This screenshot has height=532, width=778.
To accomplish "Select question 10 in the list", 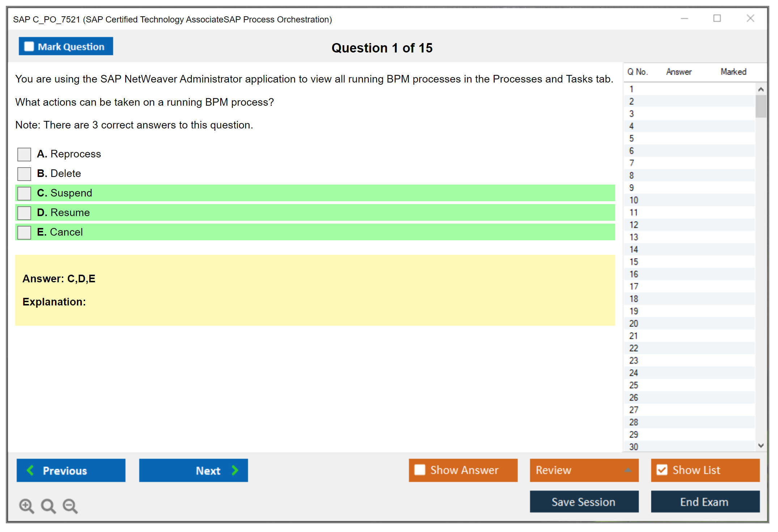I will click(634, 200).
